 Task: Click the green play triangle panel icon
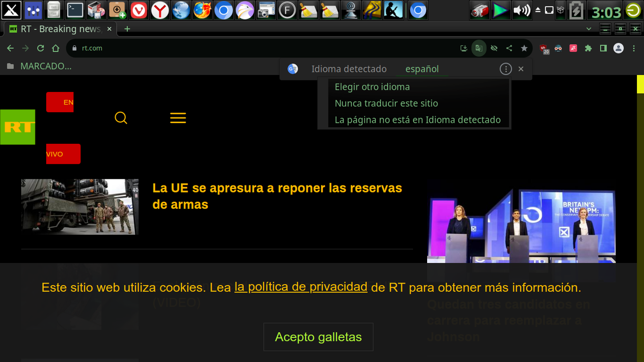click(501, 10)
